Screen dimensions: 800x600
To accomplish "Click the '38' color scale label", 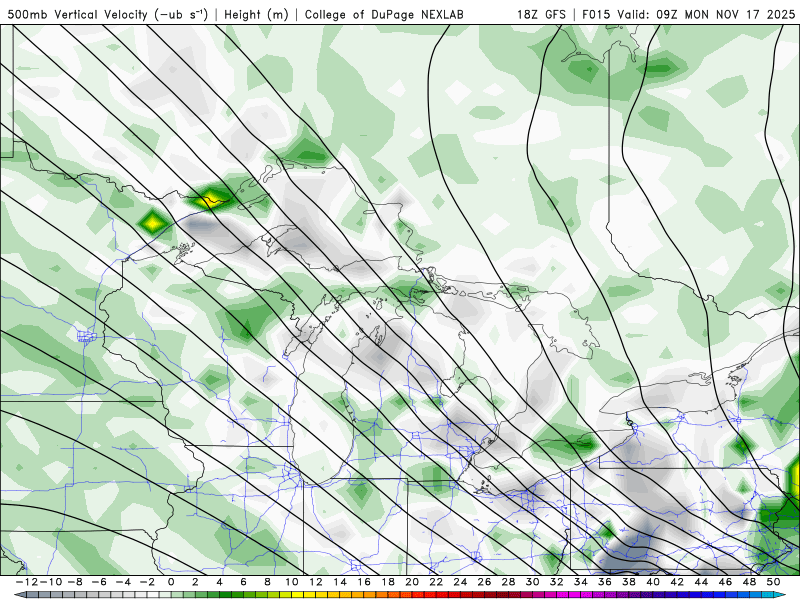I will (629, 582).
